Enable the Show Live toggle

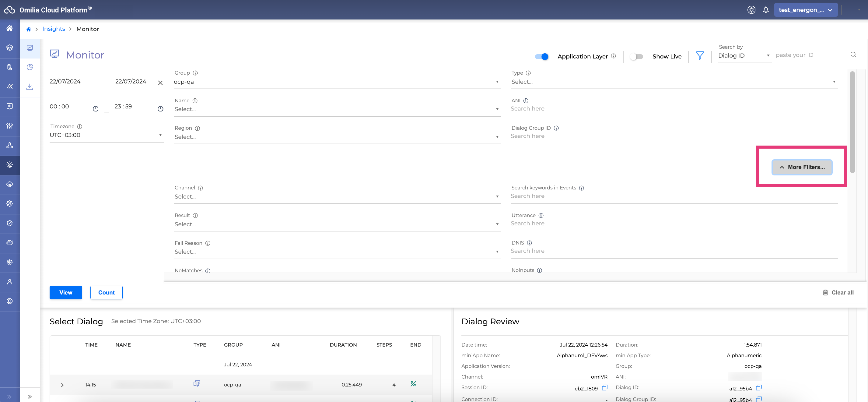(636, 56)
